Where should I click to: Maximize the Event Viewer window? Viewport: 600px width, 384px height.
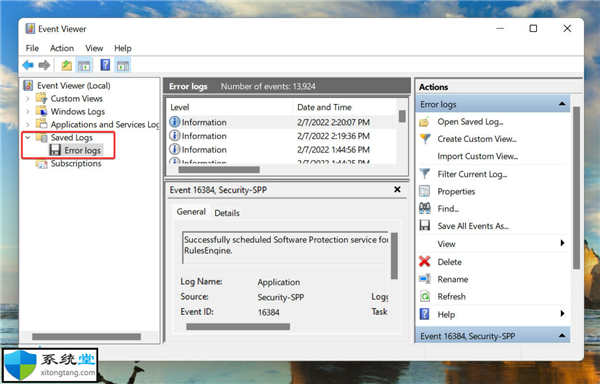click(533, 28)
